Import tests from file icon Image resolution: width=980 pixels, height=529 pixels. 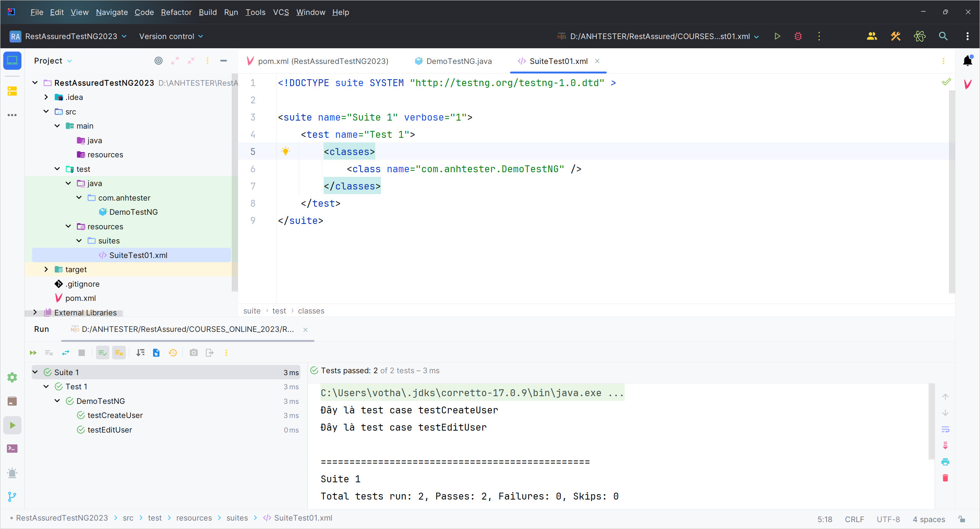click(156, 353)
